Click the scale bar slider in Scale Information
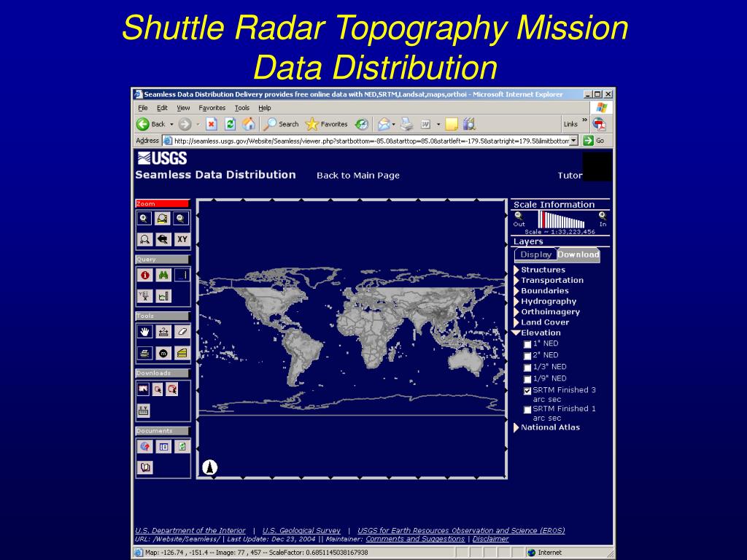 pos(561,220)
